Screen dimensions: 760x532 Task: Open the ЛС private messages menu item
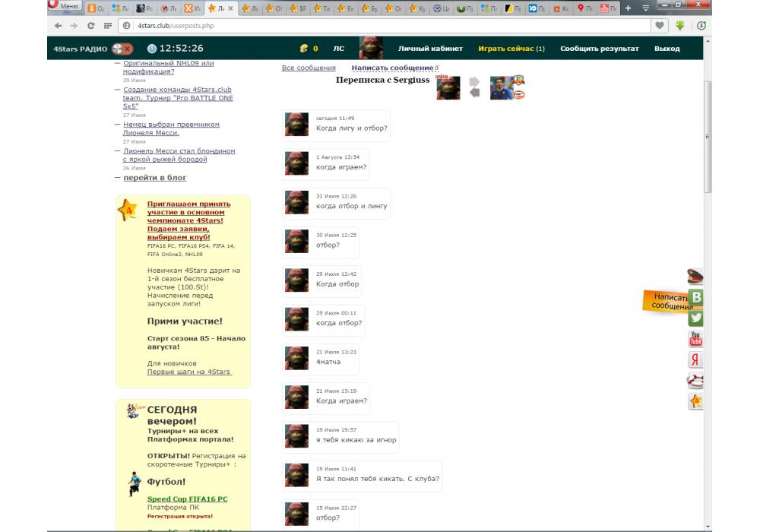click(338, 49)
